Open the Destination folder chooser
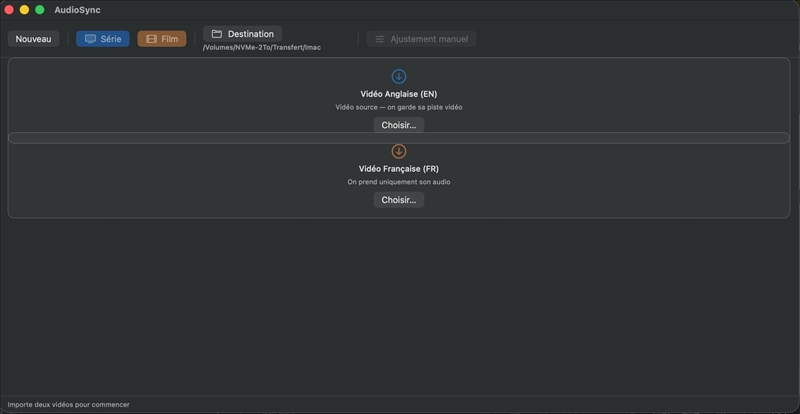Image resolution: width=800 pixels, height=414 pixels. [242, 34]
